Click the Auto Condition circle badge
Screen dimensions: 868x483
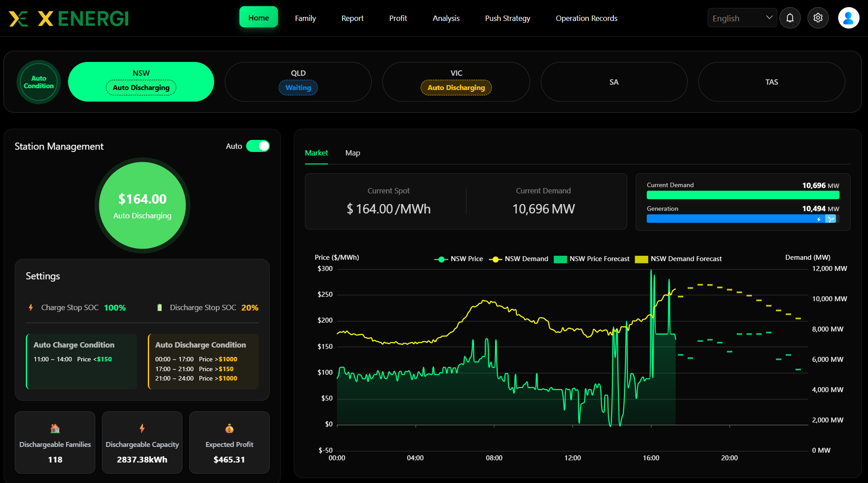pos(39,82)
